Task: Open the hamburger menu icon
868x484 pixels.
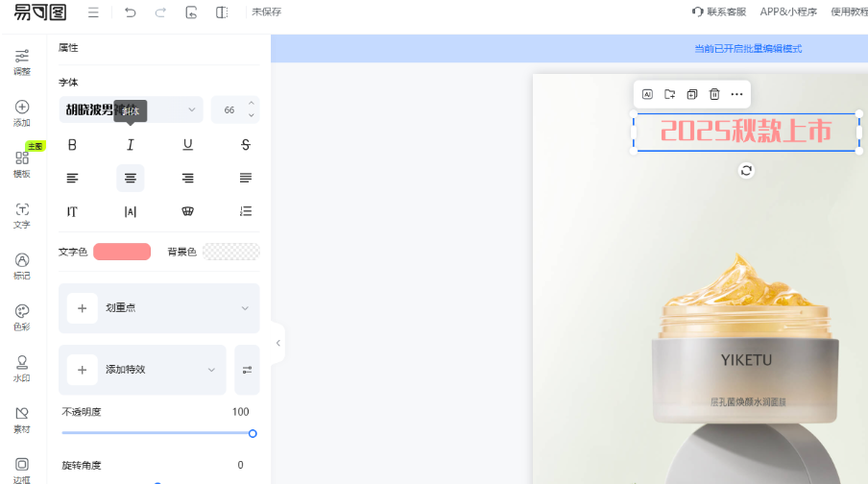Action: (x=93, y=12)
